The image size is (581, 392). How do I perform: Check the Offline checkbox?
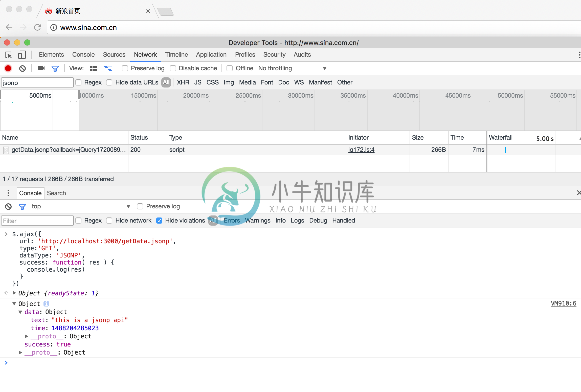coord(230,68)
